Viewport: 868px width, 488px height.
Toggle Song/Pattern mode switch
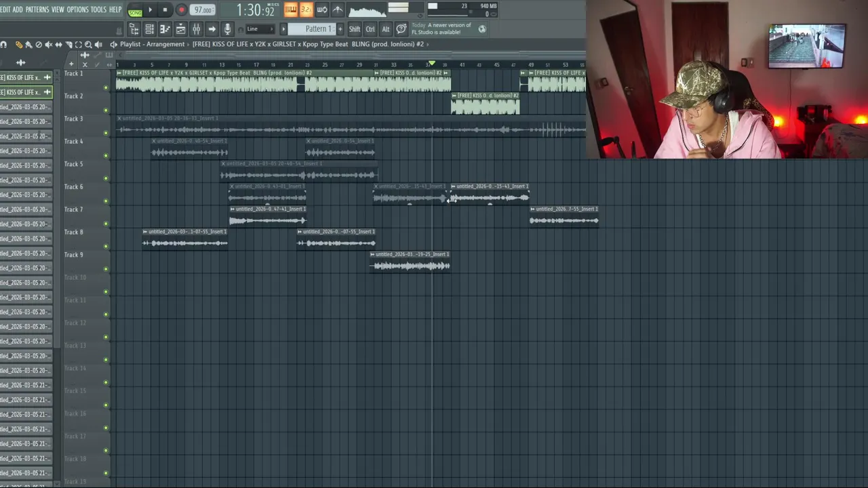(135, 10)
